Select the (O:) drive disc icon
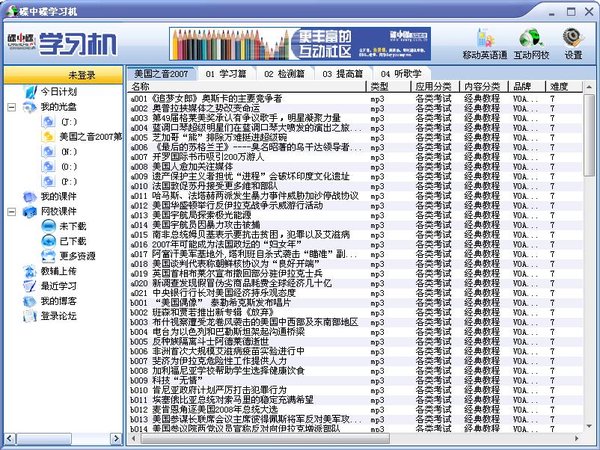 click(48, 166)
